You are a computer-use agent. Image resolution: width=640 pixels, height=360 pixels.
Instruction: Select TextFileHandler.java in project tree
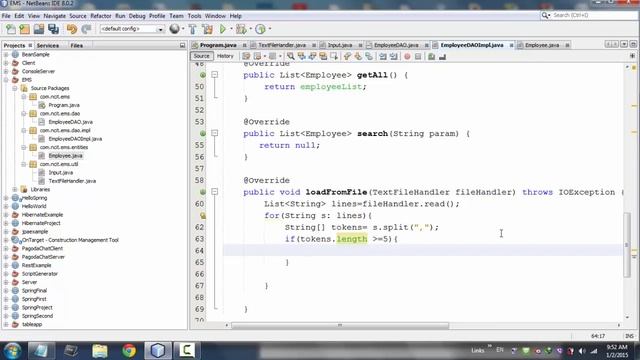pos(72,181)
